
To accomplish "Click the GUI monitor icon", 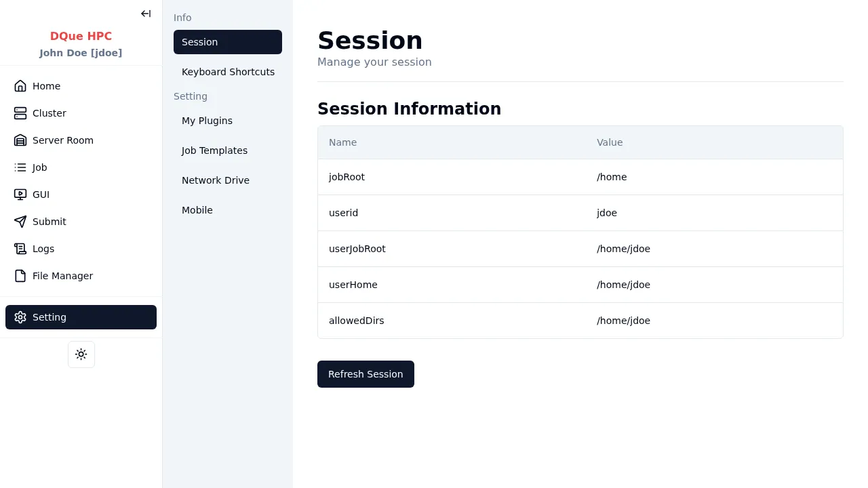I will point(20,195).
